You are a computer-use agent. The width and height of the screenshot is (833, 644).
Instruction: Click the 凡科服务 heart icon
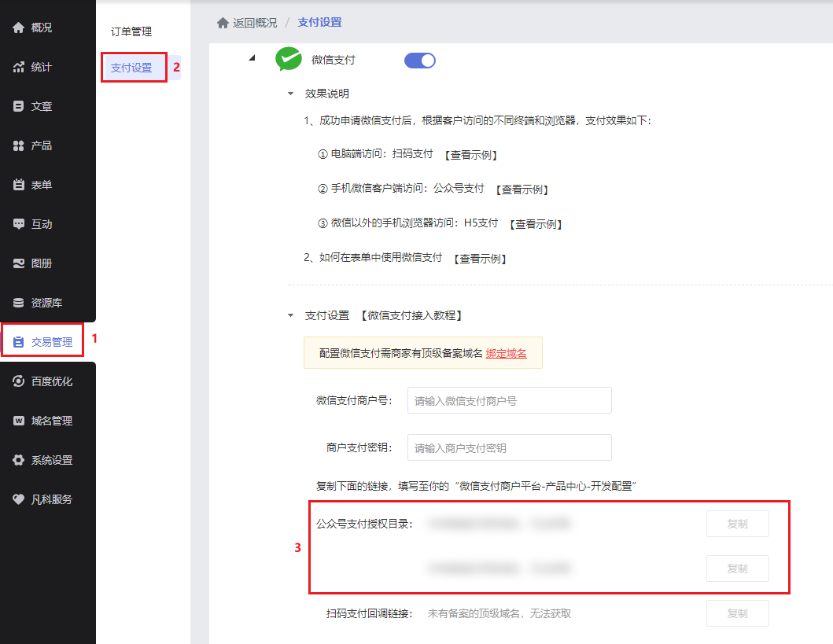point(19,499)
